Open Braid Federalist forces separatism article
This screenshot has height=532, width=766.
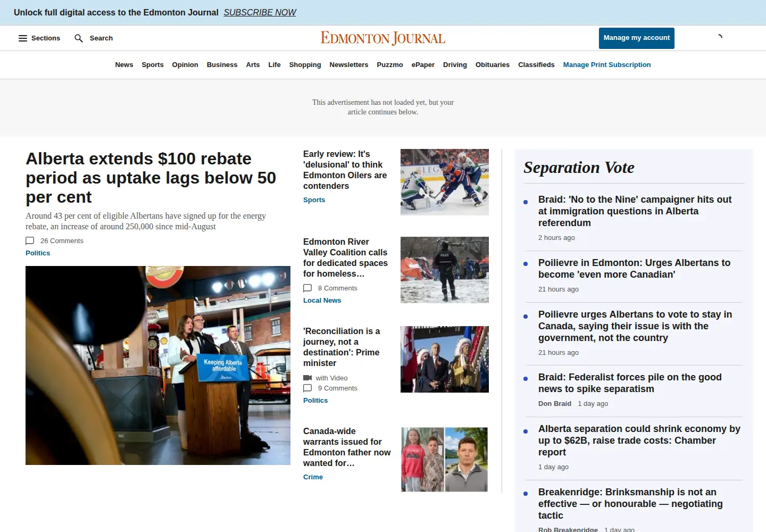[x=630, y=383]
